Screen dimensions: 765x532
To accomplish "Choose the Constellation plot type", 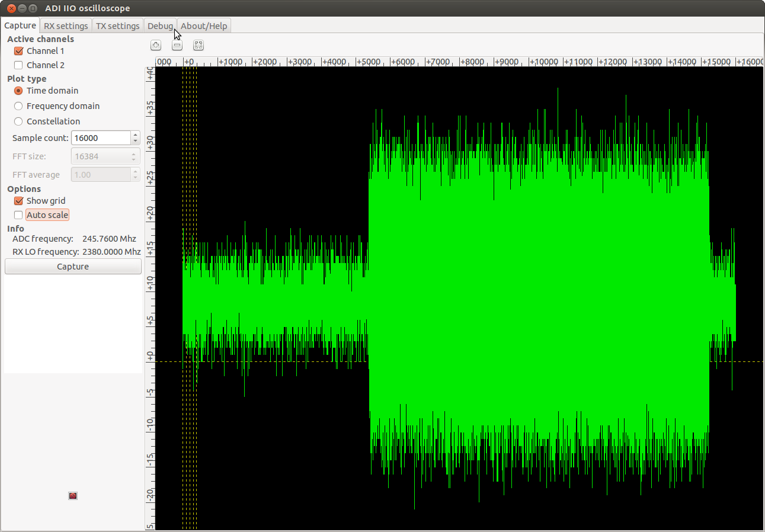I will pyautogui.click(x=18, y=121).
